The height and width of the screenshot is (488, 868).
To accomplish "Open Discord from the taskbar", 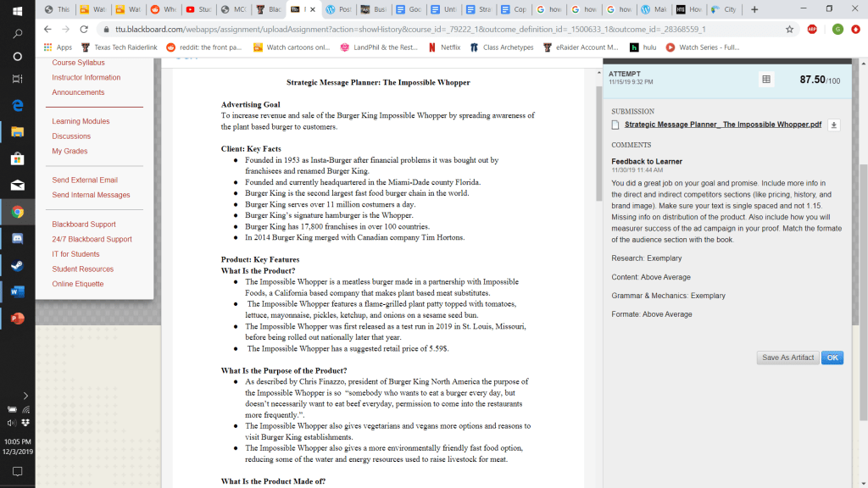I will [x=17, y=238].
